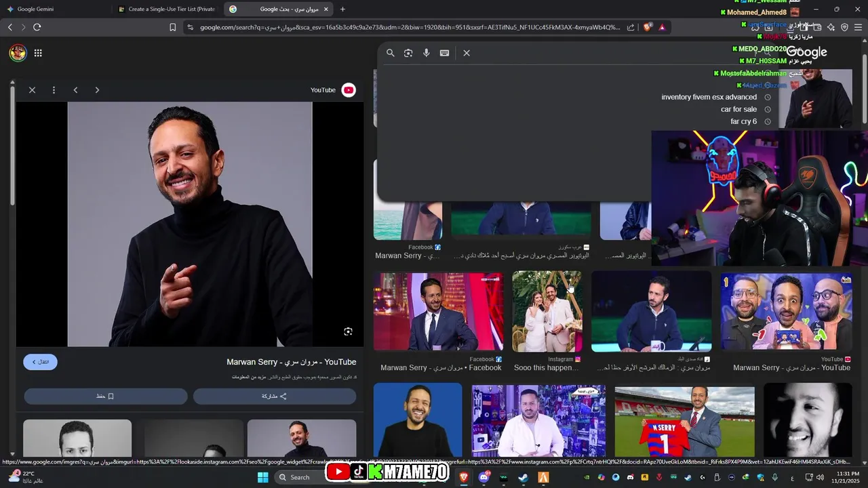Open the YouTube three-men thumbnail result
868x488 pixels.
786,312
